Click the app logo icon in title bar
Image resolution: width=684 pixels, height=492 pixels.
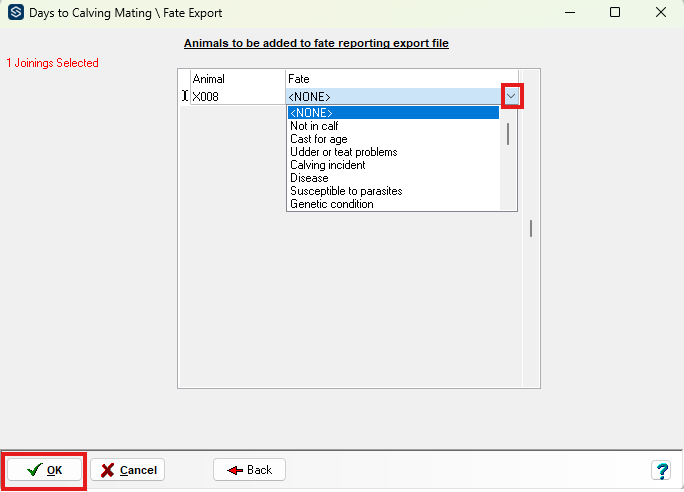coord(15,13)
